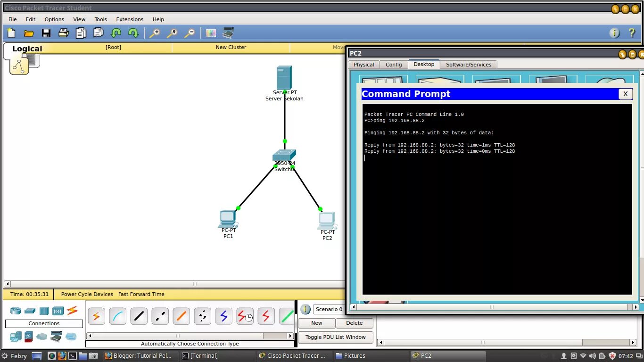The image size is (644, 362).
Task: Click the PC1 device on canvas
Action: tap(228, 219)
